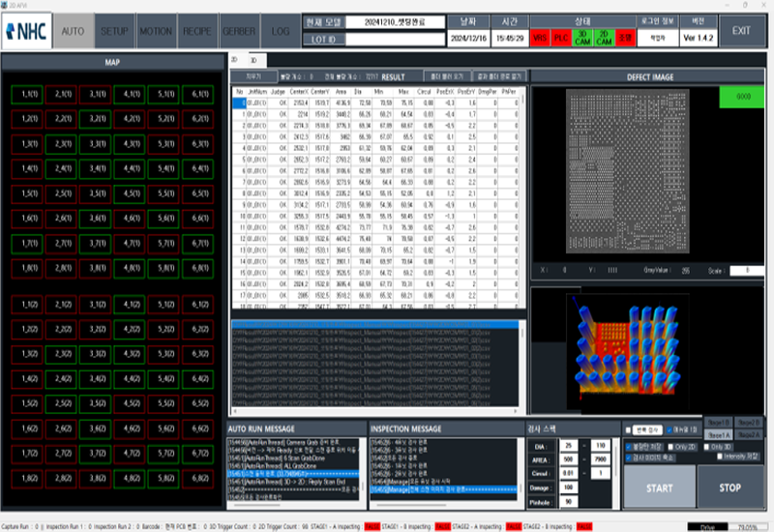The image size is (774, 532).
Task: Click the EXIT button
Action: click(x=741, y=31)
